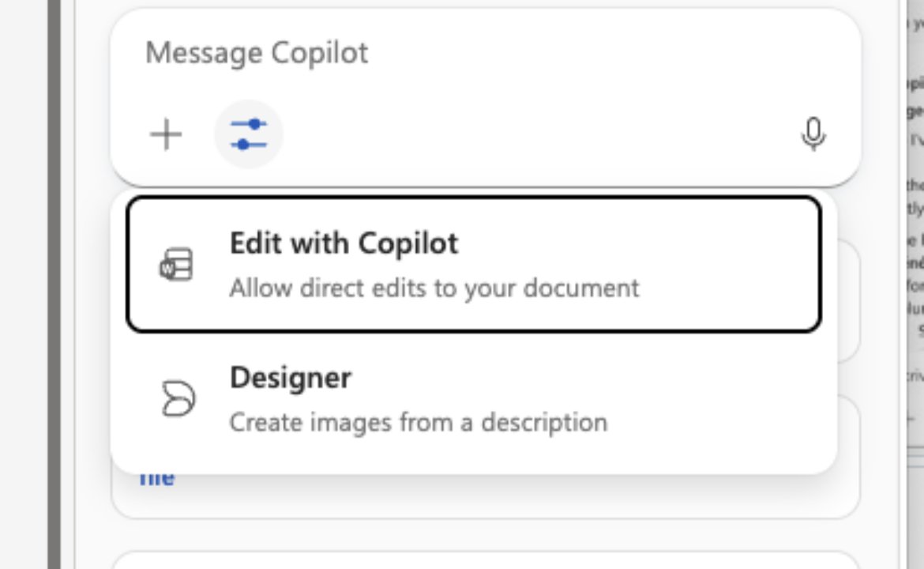Click the Word document icon beside Edit with Copilot
The height and width of the screenshot is (569, 924).
click(x=177, y=264)
